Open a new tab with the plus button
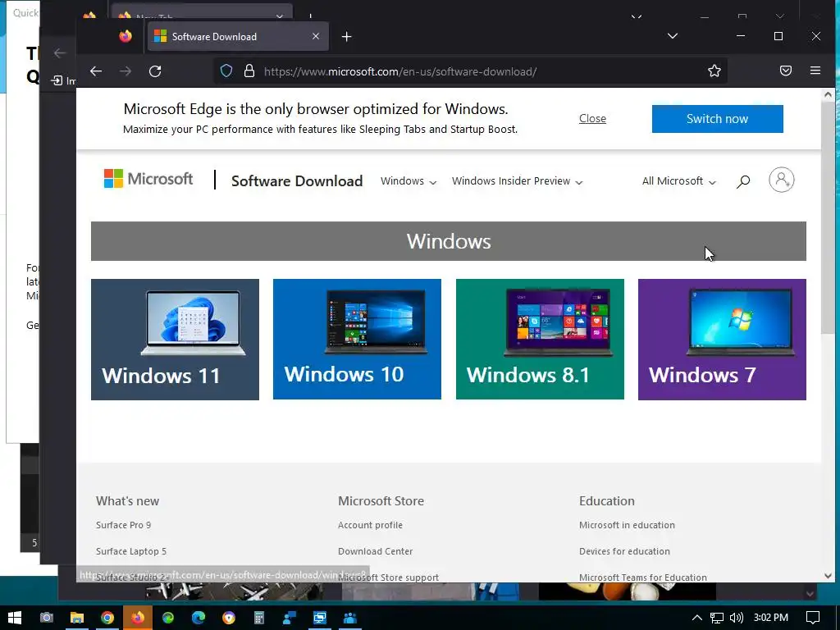The width and height of the screenshot is (840, 630). point(347,36)
